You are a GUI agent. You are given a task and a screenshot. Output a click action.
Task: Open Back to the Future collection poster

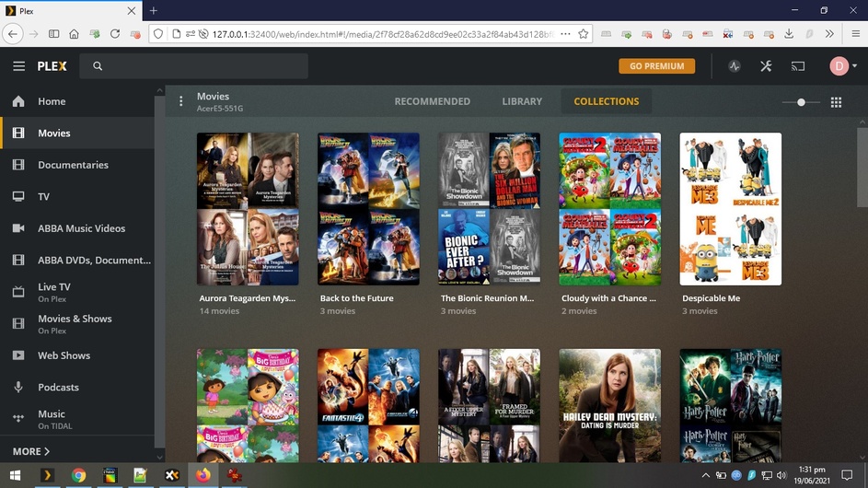click(x=368, y=209)
